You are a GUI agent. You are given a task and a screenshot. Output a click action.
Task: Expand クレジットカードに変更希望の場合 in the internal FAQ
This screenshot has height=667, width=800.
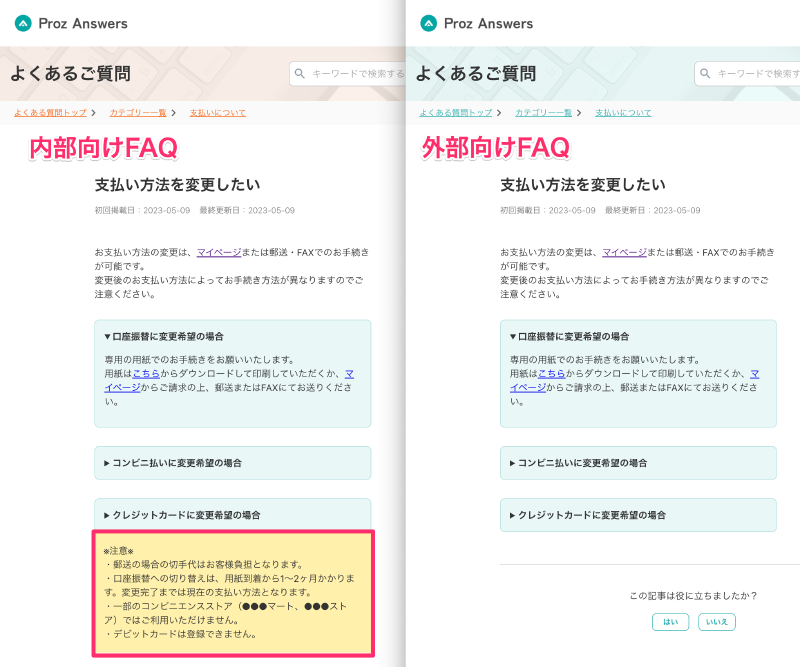coord(232,515)
